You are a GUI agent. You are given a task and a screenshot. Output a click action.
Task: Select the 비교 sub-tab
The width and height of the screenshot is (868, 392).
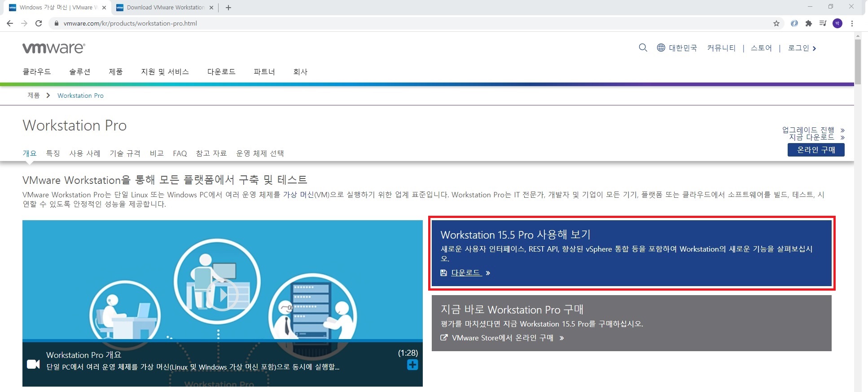coord(157,153)
